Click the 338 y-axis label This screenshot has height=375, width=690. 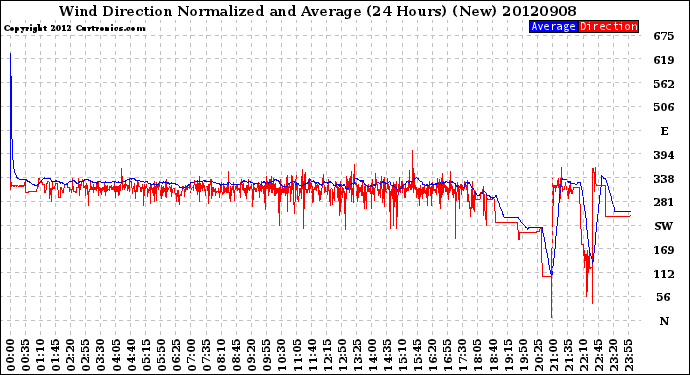[x=664, y=179]
